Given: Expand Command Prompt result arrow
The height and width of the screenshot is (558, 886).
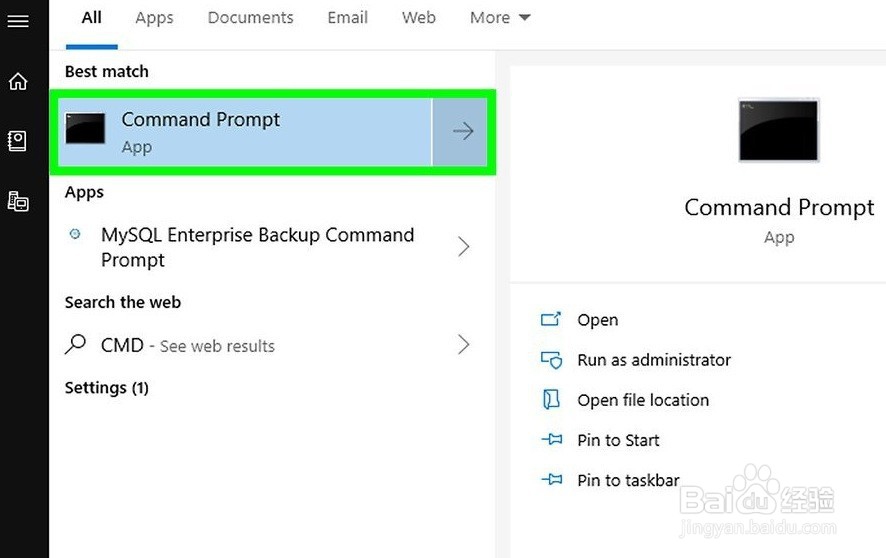Looking at the screenshot, I should pos(462,132).
